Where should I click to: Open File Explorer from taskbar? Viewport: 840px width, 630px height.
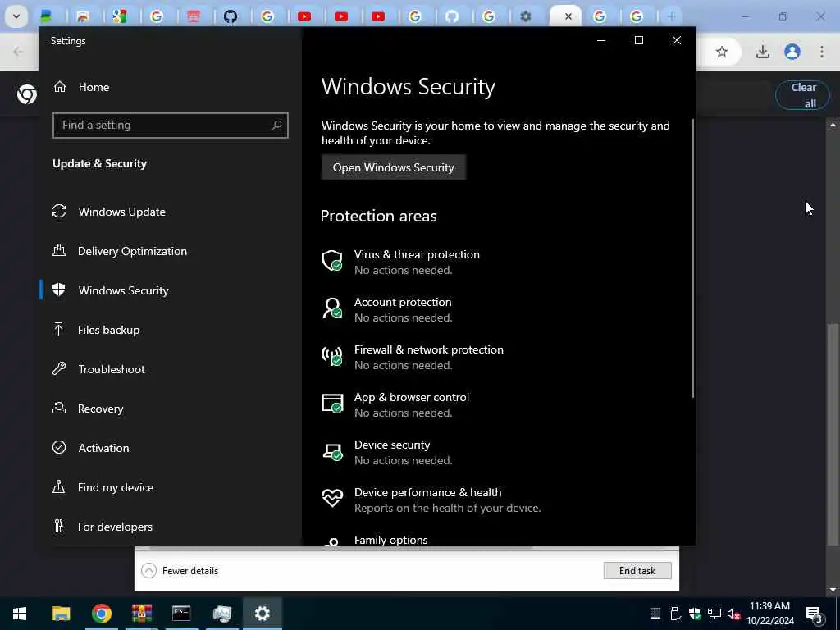click(x=61, y=614)
